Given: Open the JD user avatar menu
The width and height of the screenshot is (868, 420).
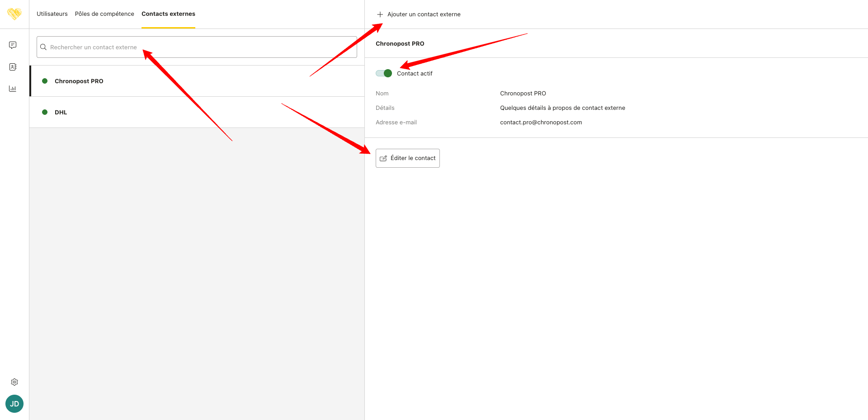Looking at the screenshot, I should click(14, 404).
